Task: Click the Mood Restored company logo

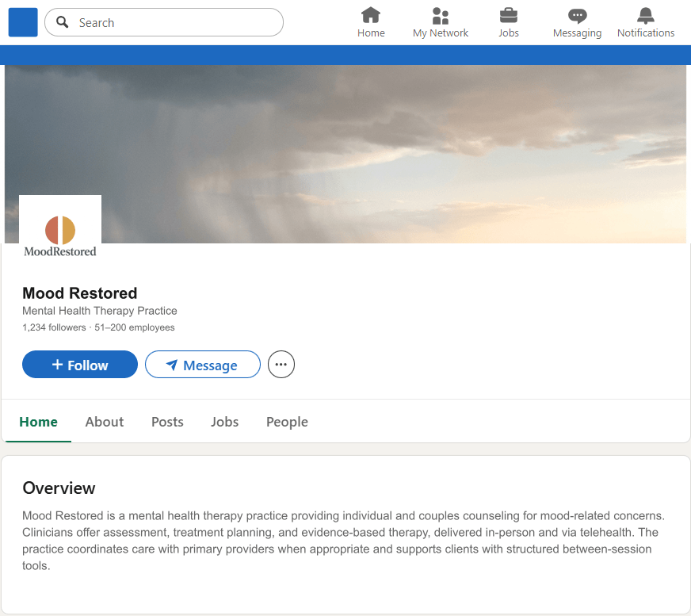Action: (60, 228)
